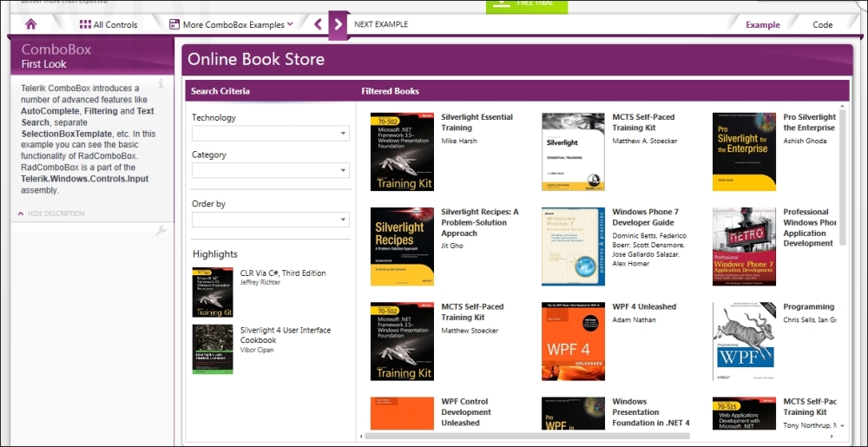Click Professional Windows Phone 7 Metro cover

[x=744, y=247]
